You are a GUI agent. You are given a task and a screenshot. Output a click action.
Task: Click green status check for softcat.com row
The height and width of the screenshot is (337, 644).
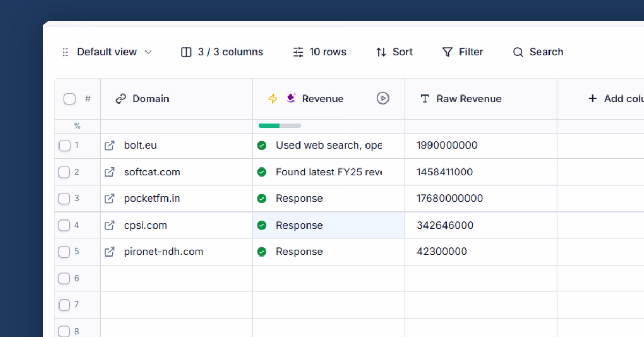pyautogui.click(x=262, y=172)
